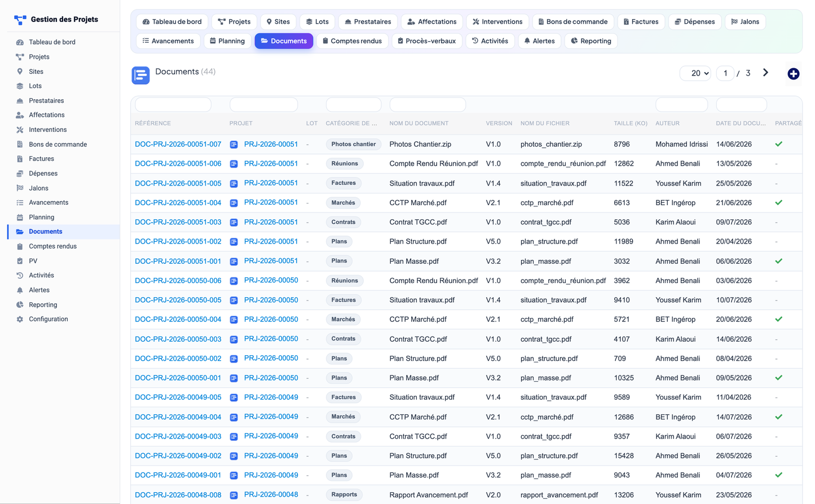Open Lots in the sidebar
This screenshot has width=815, height=504.
click(x=35, y=86)
